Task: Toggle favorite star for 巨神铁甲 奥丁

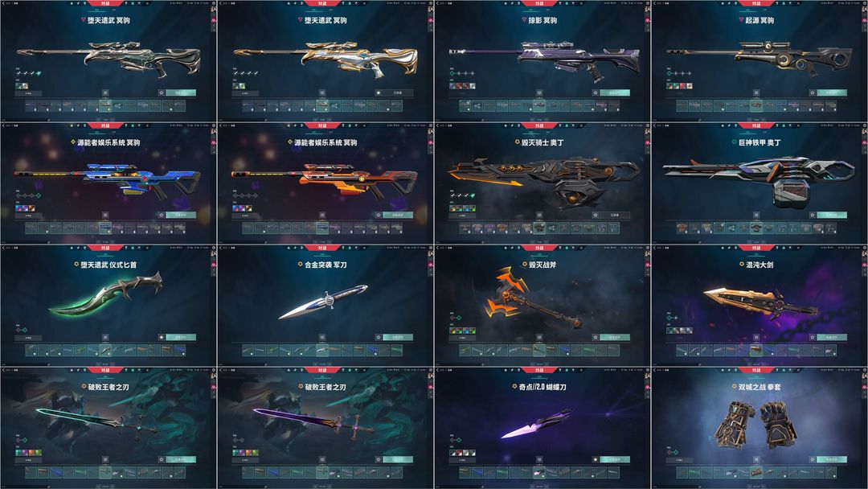Action: (812, 215)
